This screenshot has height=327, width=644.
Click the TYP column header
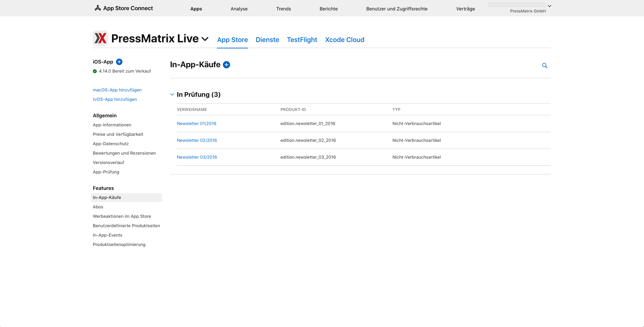pos(396,110)
